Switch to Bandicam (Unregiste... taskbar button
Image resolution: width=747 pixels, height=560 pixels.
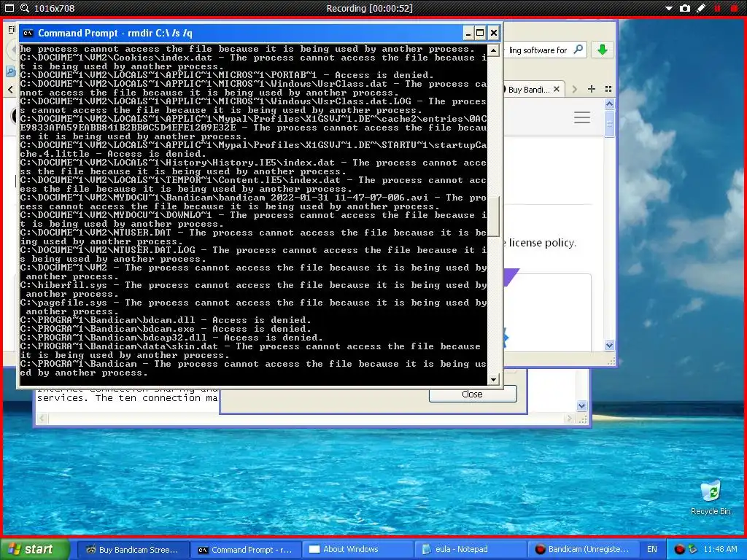[583, 550]
